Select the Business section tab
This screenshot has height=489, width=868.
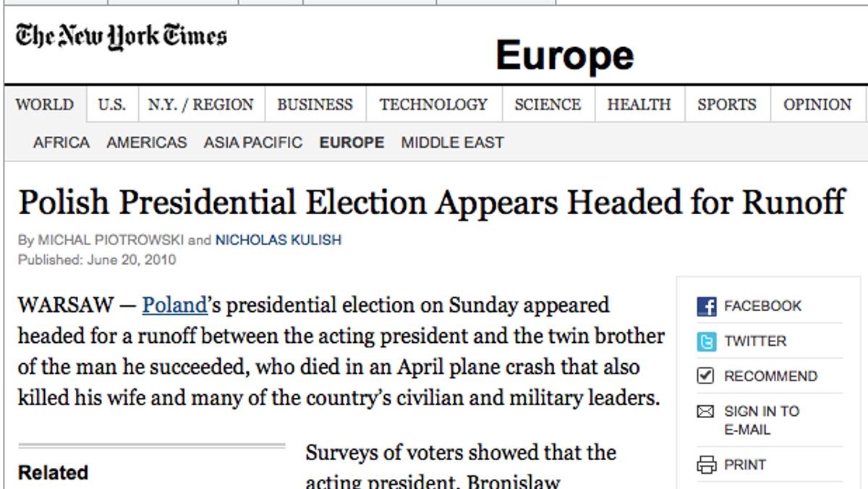coord(315,104)
